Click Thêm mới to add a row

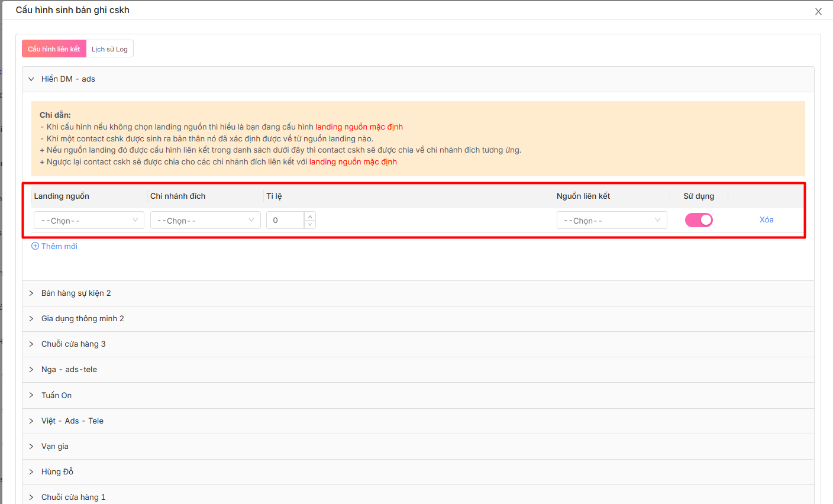coord(54,247)
